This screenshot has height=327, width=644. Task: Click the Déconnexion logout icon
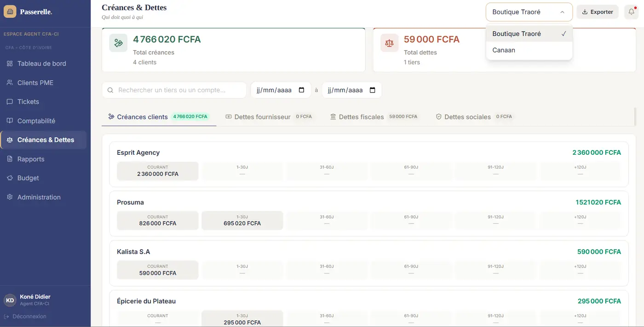point(7,316)
